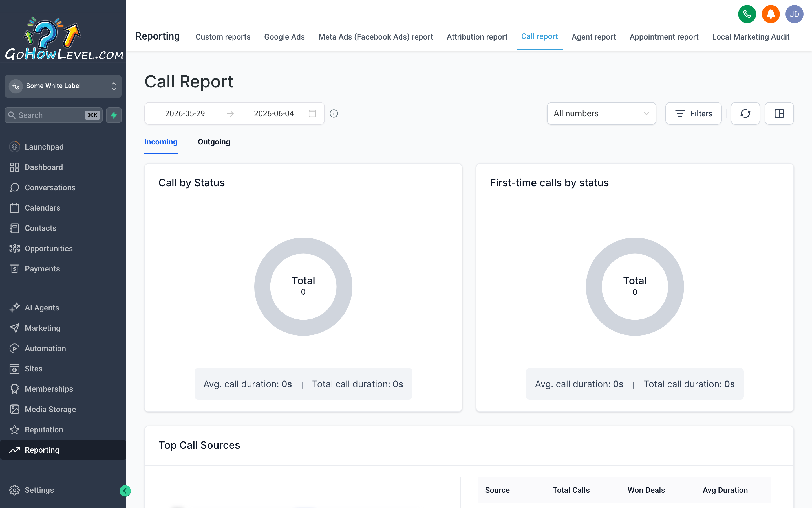Select Reporting in sidebar
812x508 pixels.
[x=63, y=450]
